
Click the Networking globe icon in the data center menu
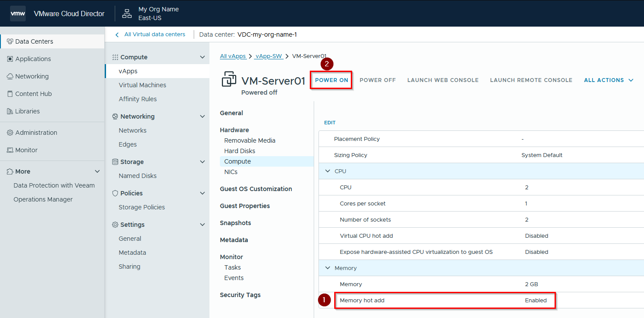click(115, 116)
